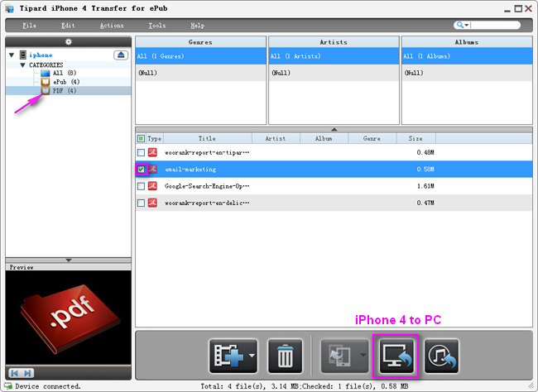Sort by the Album column header
The height and width of the screenshot is (392, 538).
tap(324, 139)
